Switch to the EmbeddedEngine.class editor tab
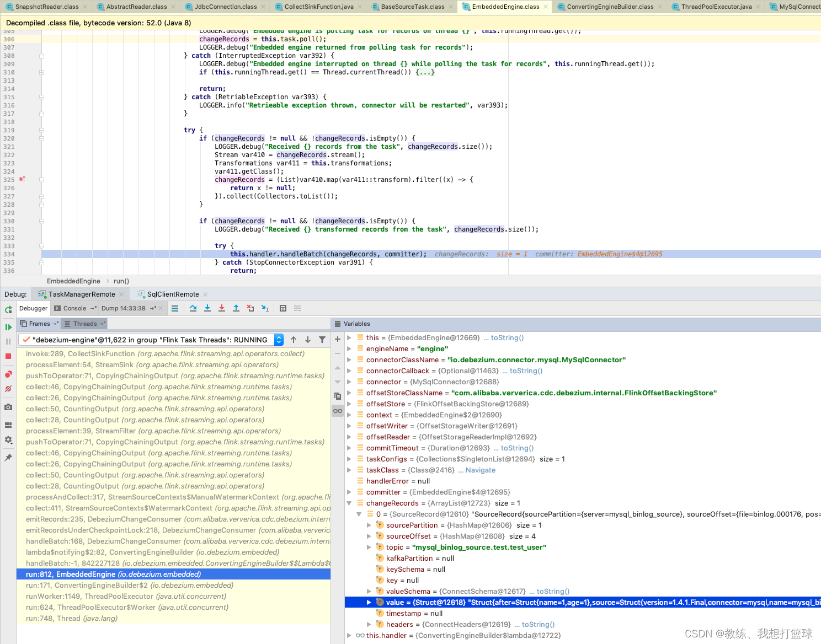This screenshot has width=821, height=644. tap(505, 7)
